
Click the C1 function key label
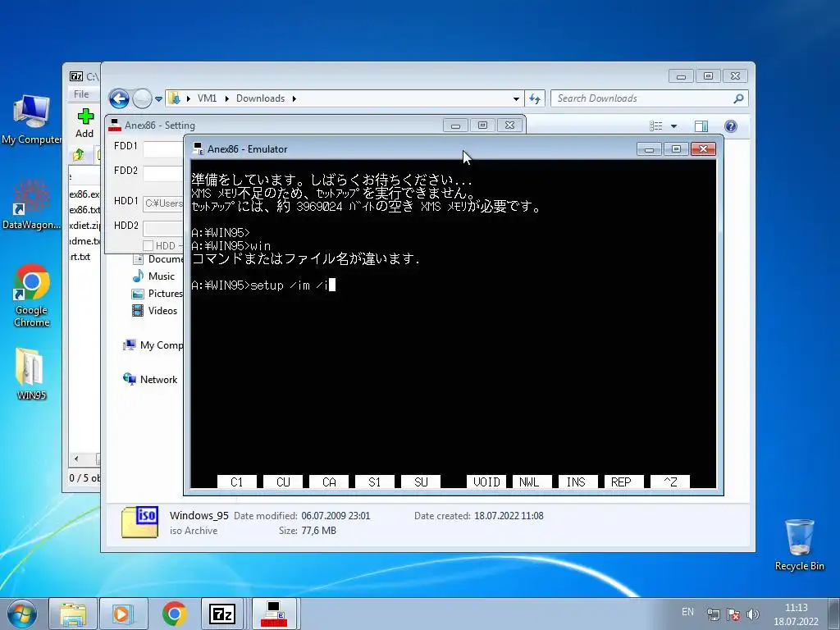[x=237, y=482]
